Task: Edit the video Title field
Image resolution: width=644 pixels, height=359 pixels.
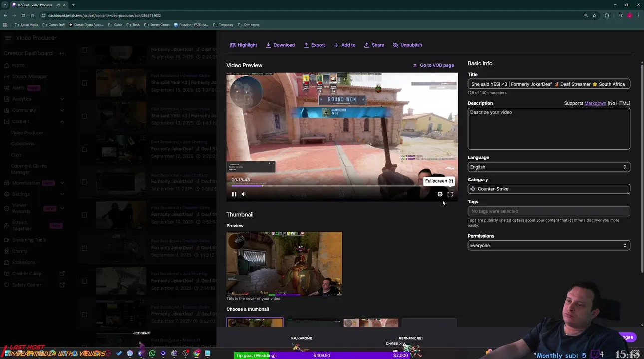Action: pyautogui.click(x=549, y=84)
